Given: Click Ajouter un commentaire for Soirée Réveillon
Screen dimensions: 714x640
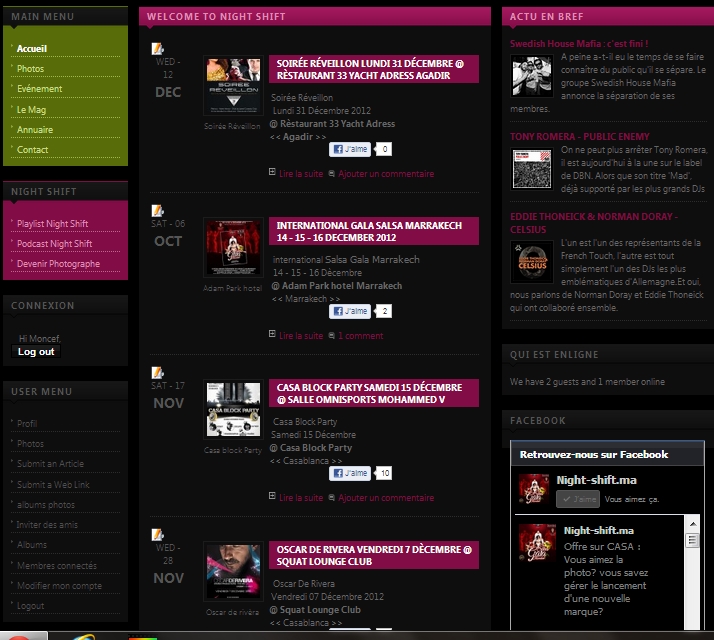Looking at the screenshot, I should coord(386,174).
